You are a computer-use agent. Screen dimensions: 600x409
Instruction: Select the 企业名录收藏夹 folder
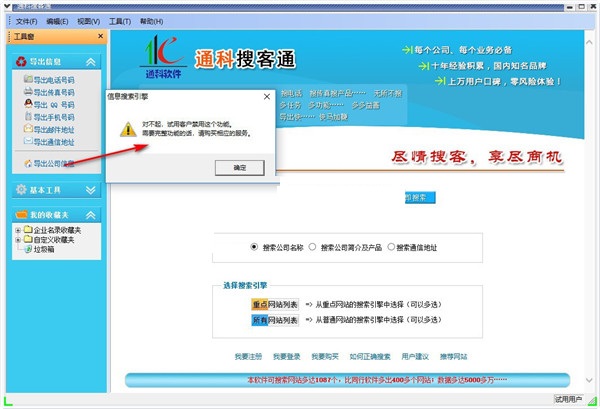tap(57, 230)
